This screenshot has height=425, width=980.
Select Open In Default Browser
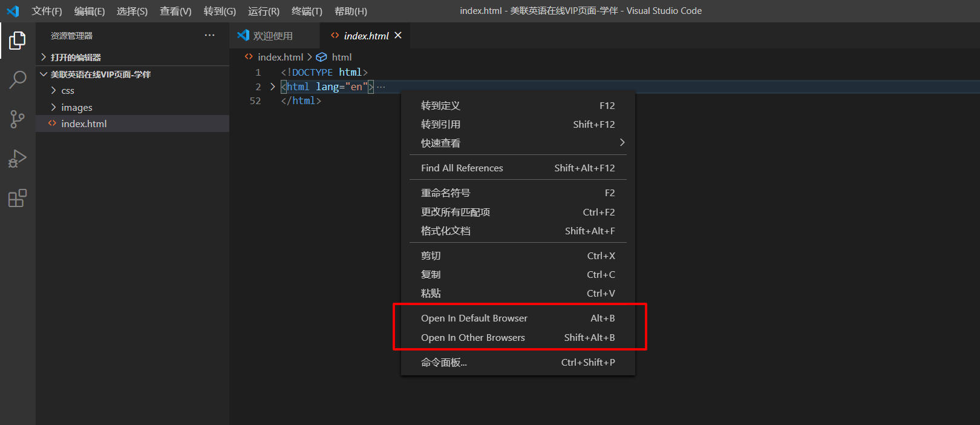tap(518, 318)
